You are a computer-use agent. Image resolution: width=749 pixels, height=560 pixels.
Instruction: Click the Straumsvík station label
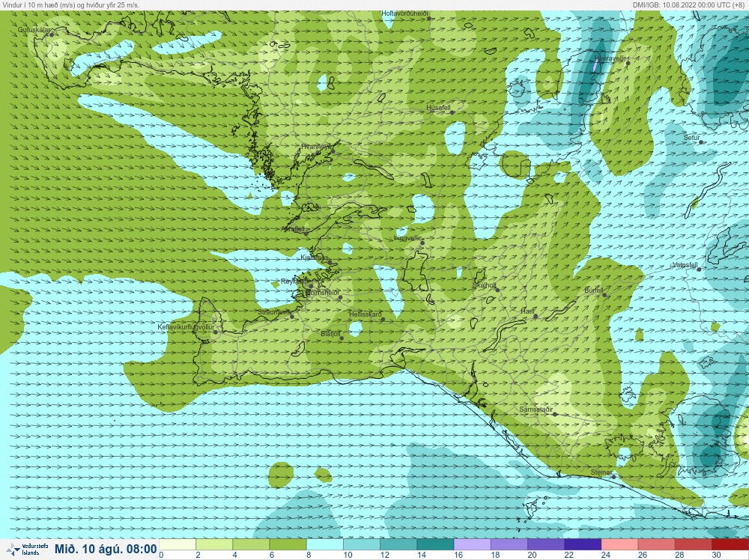273,311
